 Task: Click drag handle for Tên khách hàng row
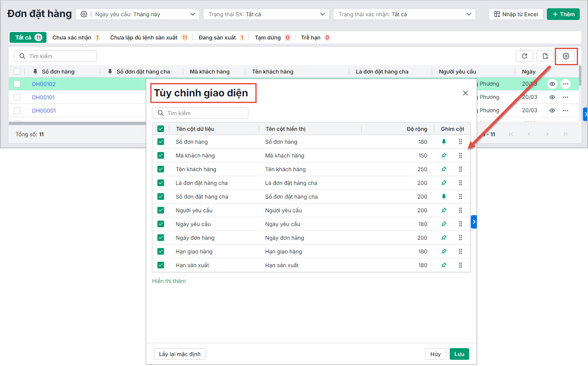click(460, 169)
